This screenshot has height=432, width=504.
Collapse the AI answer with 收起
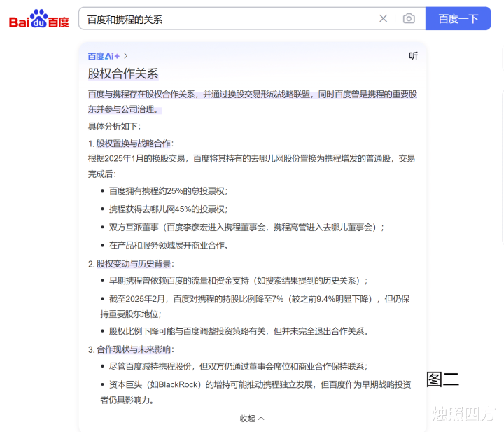point(252,418)
